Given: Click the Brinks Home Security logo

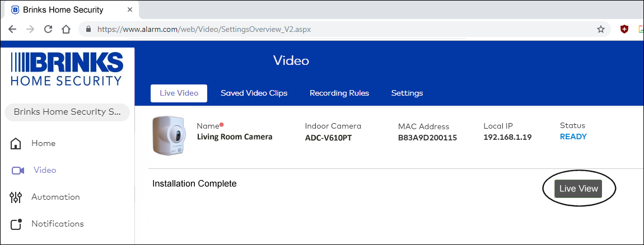Looking at the screenshot, I should (x=67, y=69).
